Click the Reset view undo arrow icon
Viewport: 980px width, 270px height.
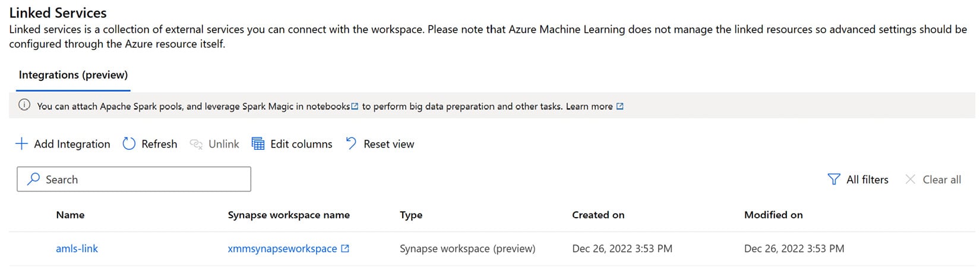click(351, 144)
